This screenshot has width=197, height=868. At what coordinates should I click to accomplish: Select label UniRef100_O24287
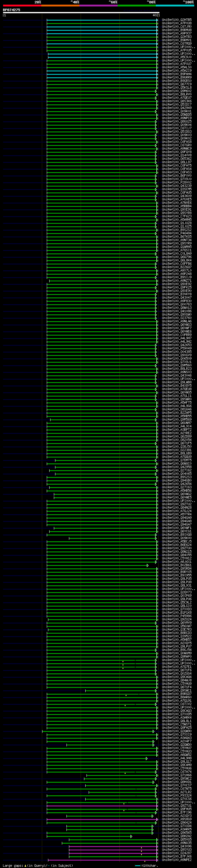(177, 853)
